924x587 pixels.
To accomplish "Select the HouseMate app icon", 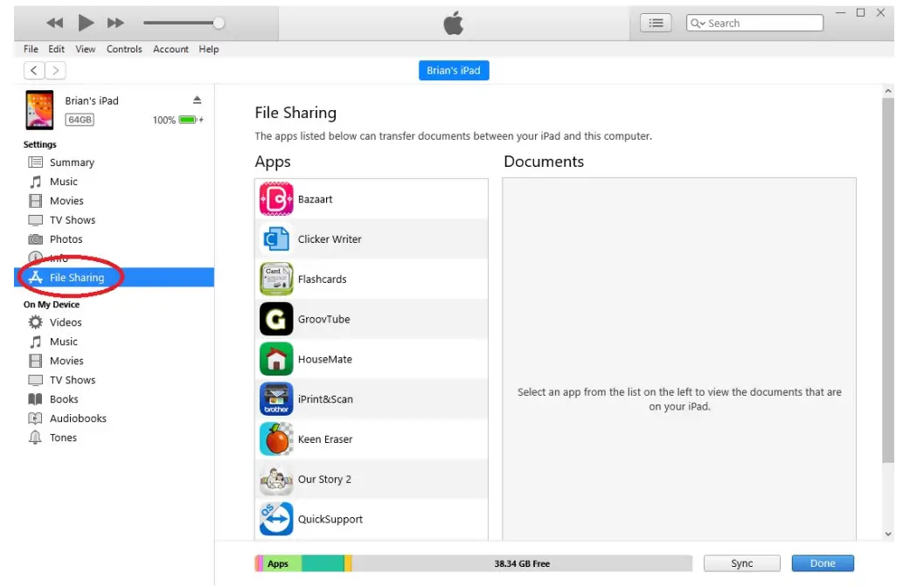I will pos(275,359).
